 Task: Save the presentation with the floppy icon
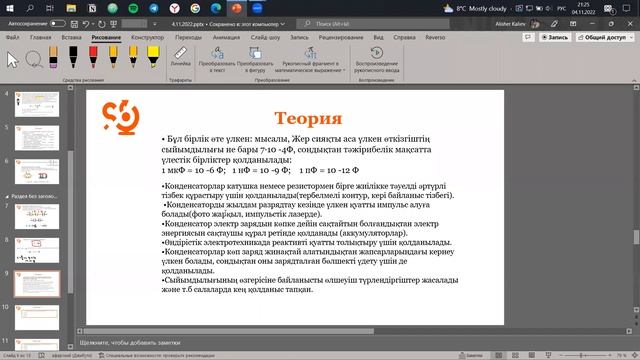point(74,24)
